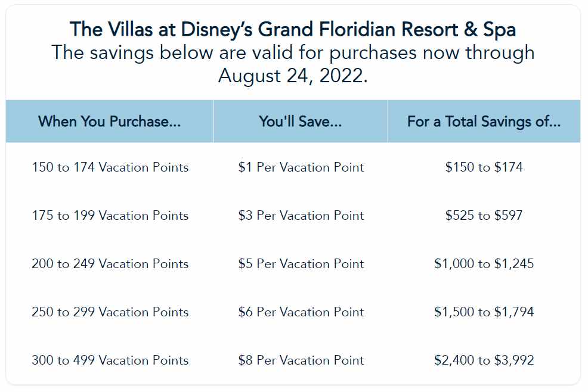Select the 175 to 199 Vacation Points cell
This screenshot has width=588, height=392.
(110, 216)
